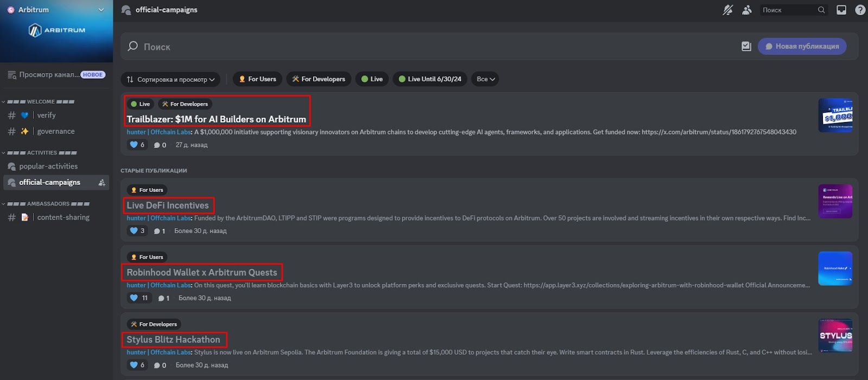Expand the Все tags dropdown
This screenshot has width=868, height=380.
[485, 79]
